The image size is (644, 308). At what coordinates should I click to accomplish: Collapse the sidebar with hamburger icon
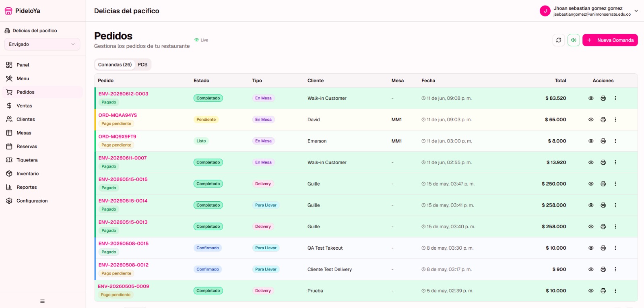[x=42, y=301]
